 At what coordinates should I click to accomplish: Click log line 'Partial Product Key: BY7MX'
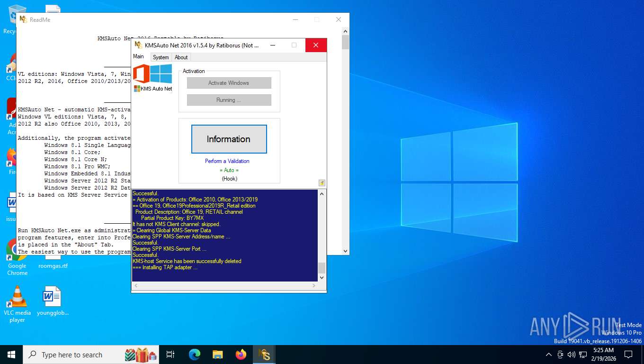tap(172, 218)
